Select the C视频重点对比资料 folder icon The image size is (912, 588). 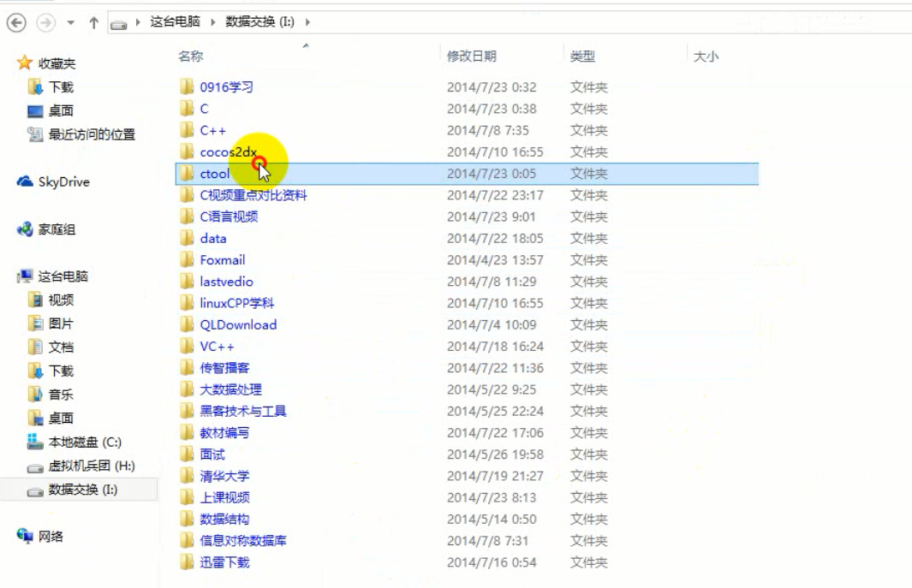point(187,195)
